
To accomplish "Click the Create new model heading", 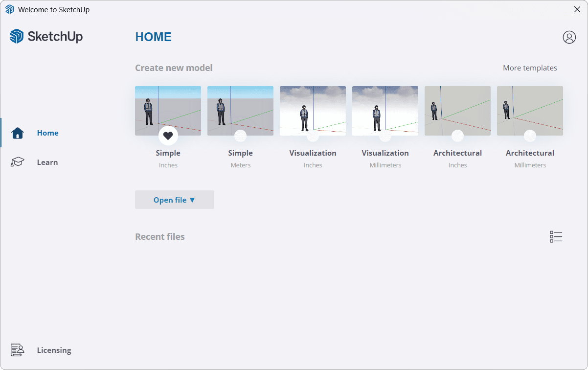I will click(x=174, y=68).
